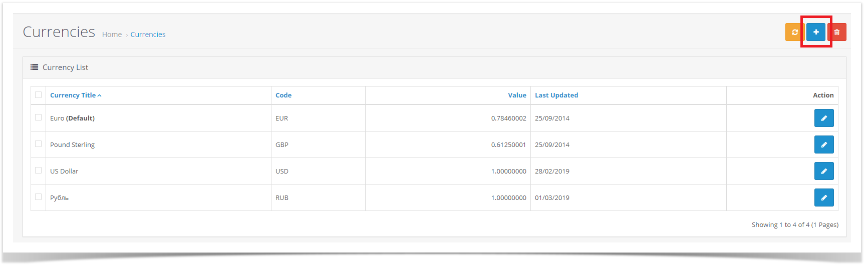Image resolution: width=868 pixels, height=267 pixels.
Task: Click the list icon beside Currency List
Action: point(34,67)
